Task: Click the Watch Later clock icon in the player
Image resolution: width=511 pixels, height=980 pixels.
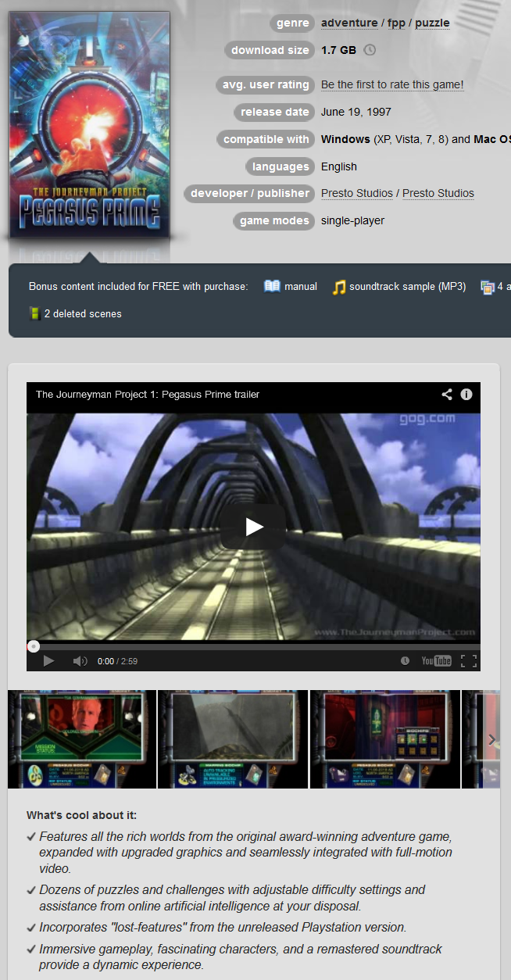Action: coord(405,661)
